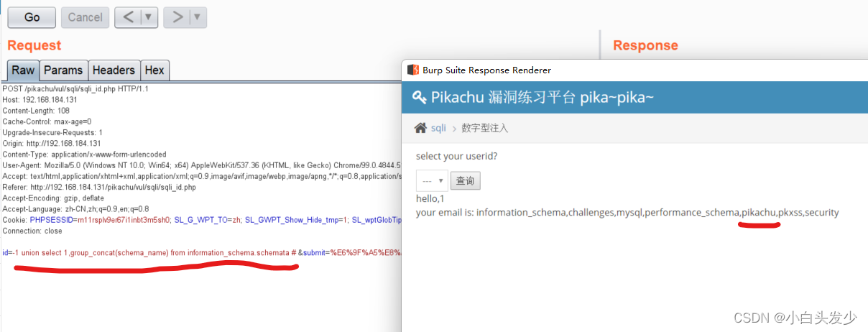Go back with the left arrow button
Image resolution: width=868 pixels, height=332 pixels.
pos(128,17)
